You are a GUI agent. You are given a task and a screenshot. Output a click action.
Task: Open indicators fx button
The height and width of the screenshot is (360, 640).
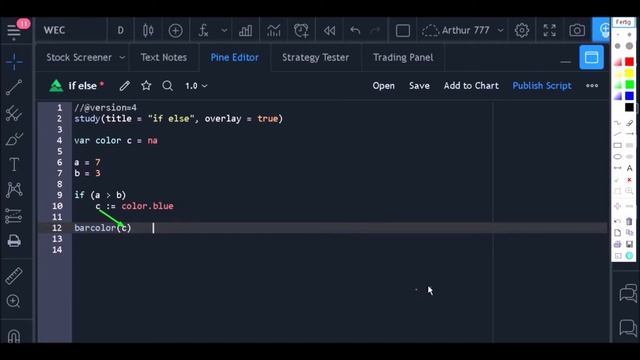point(203,31)
